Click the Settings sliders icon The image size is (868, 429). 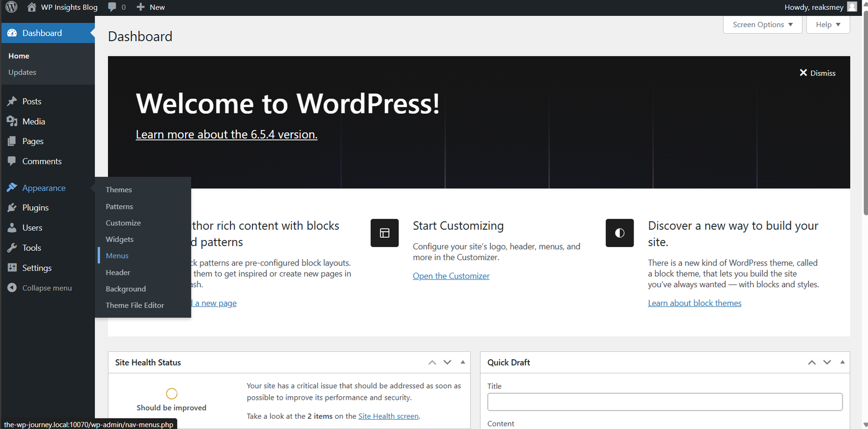12,268
